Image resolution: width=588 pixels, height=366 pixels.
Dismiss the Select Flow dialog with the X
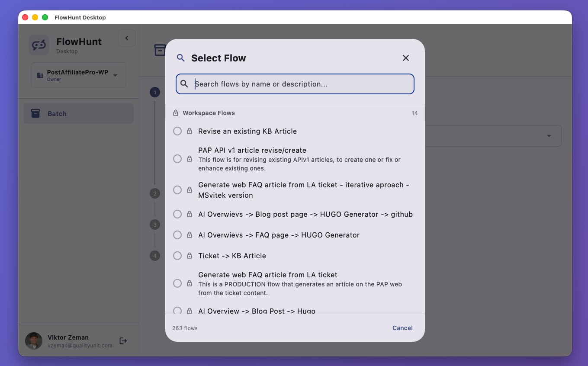click(x=405, y=58)
